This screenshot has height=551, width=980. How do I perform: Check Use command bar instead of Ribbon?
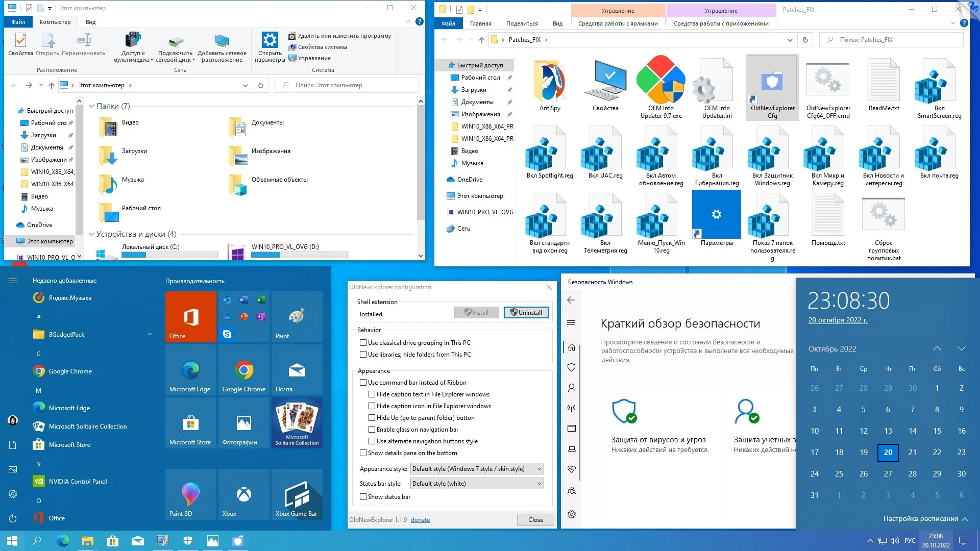pos(363,383)
